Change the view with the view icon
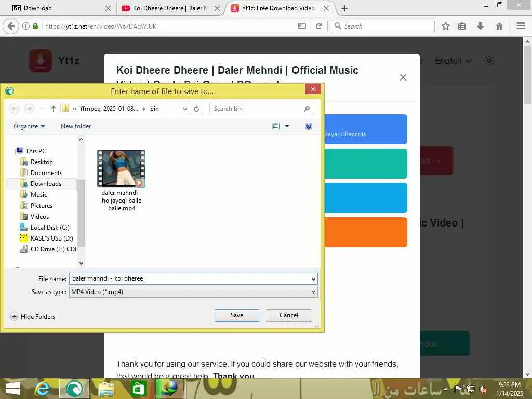This screenshot has height=399, width=532. (276, 126)
